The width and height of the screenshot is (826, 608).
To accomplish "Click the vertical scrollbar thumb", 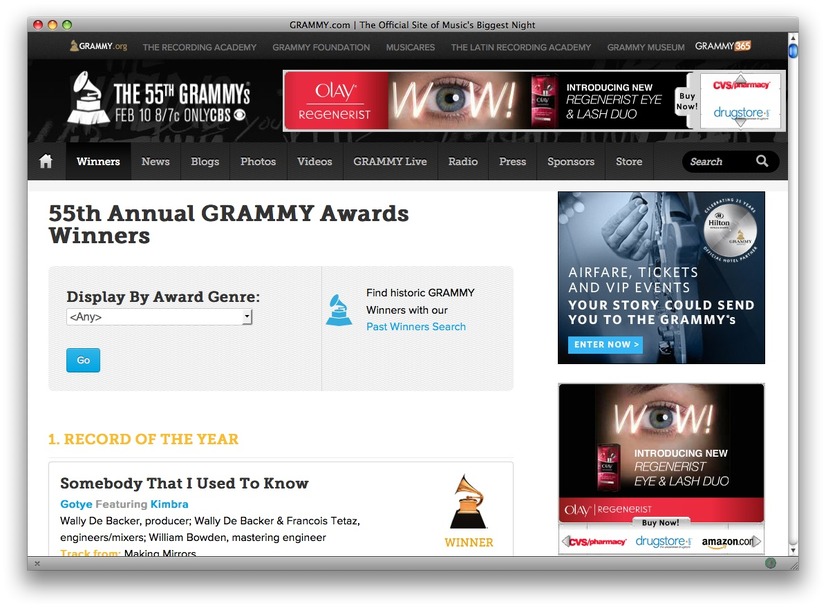I will point(793,51).
